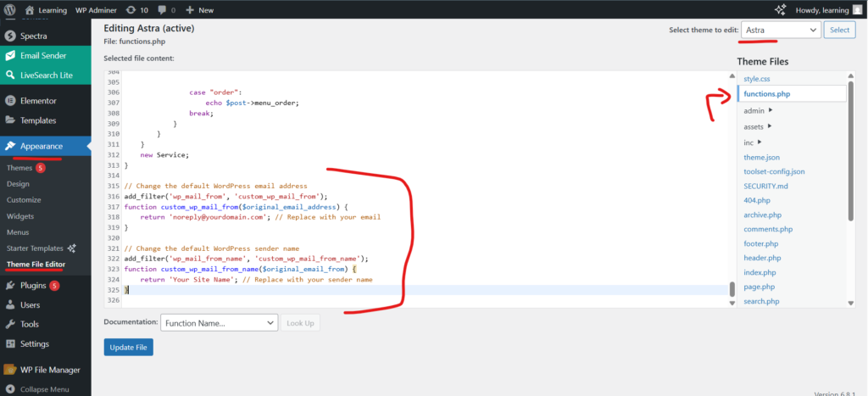868x396 pixels.
Task: Click inside code line 325
Action: (425, 290)
